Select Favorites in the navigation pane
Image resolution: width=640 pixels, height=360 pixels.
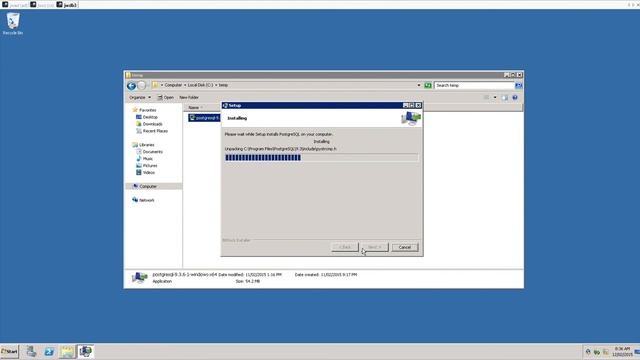pyautogui.click(x=144, y=110)
